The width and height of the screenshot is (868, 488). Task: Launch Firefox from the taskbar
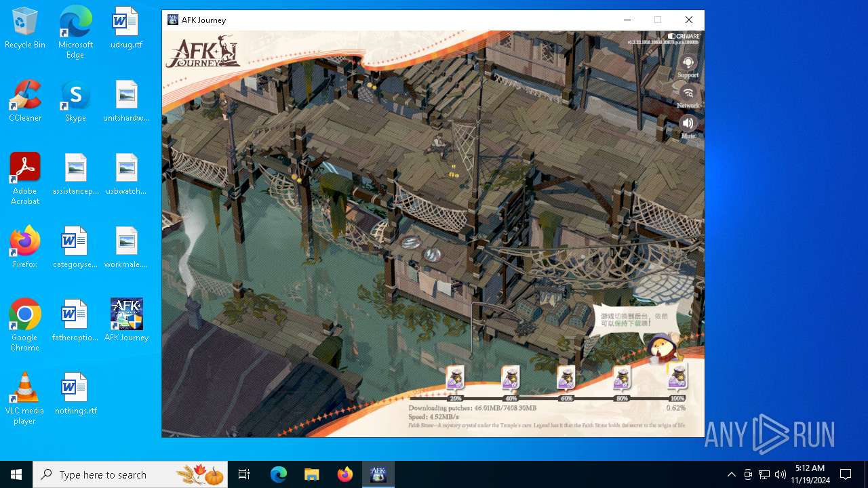tap(345, 474)
